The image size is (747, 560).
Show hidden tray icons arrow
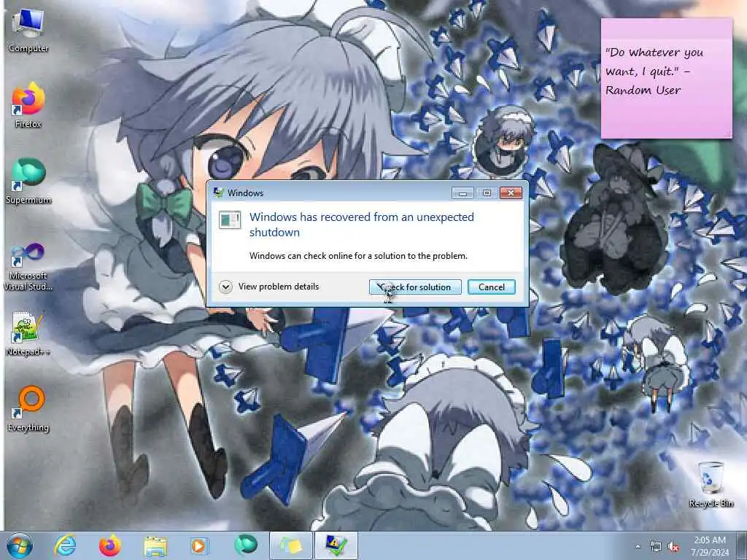coord(638,547)
